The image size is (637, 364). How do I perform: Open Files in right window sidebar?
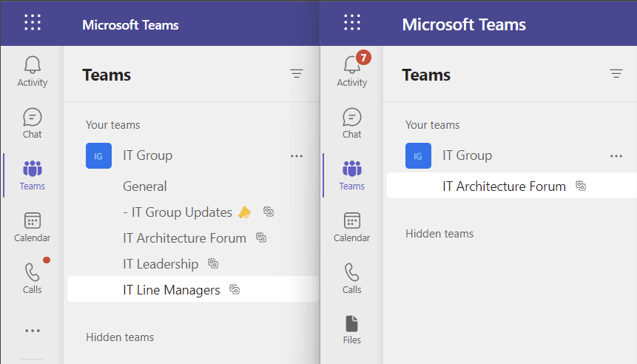[352, 330]
